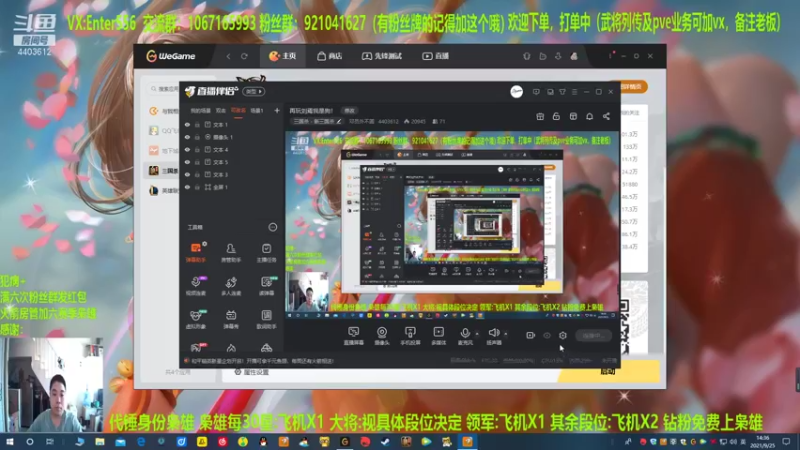The width and height of the screenshot is (800, 450).
Task: Open streaming settings gear icon
Action: coord(563,335)
